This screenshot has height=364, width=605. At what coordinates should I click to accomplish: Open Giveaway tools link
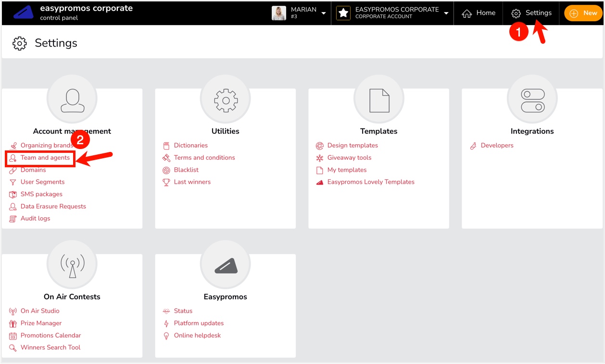pyautogui.click(x=349, y=158)
